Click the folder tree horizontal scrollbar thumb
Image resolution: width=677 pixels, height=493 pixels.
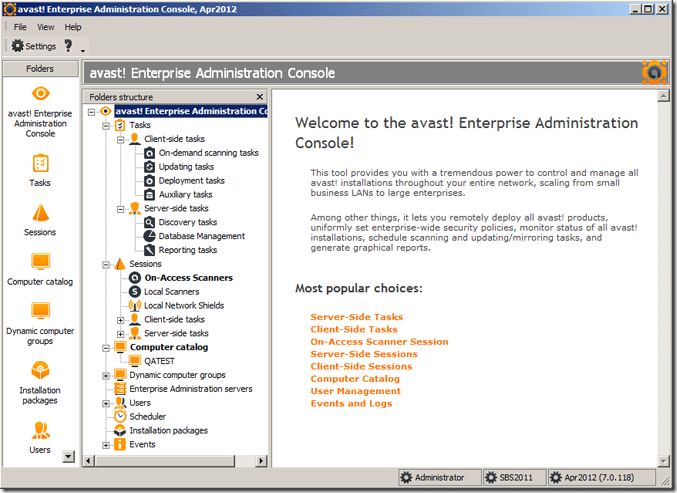[x=165, y=461]
